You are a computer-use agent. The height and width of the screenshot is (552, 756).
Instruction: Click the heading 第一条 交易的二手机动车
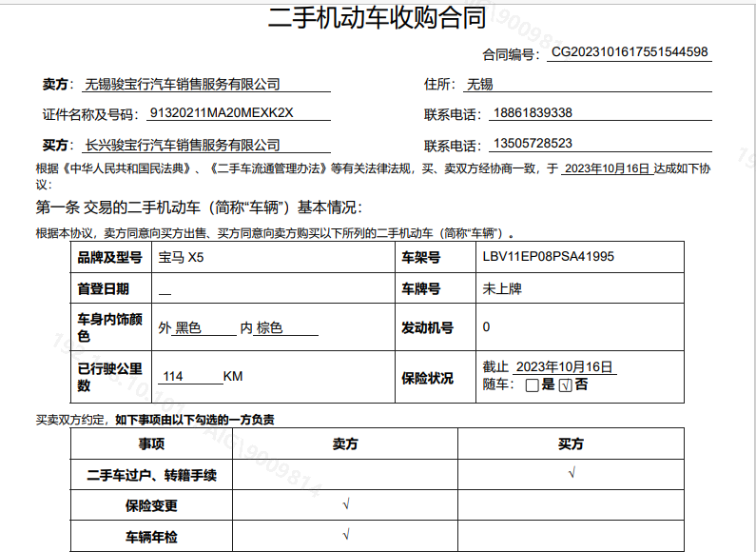[118, 208]
